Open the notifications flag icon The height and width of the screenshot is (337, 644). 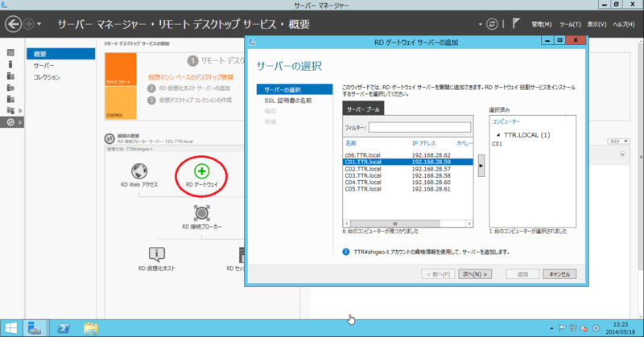516,24
